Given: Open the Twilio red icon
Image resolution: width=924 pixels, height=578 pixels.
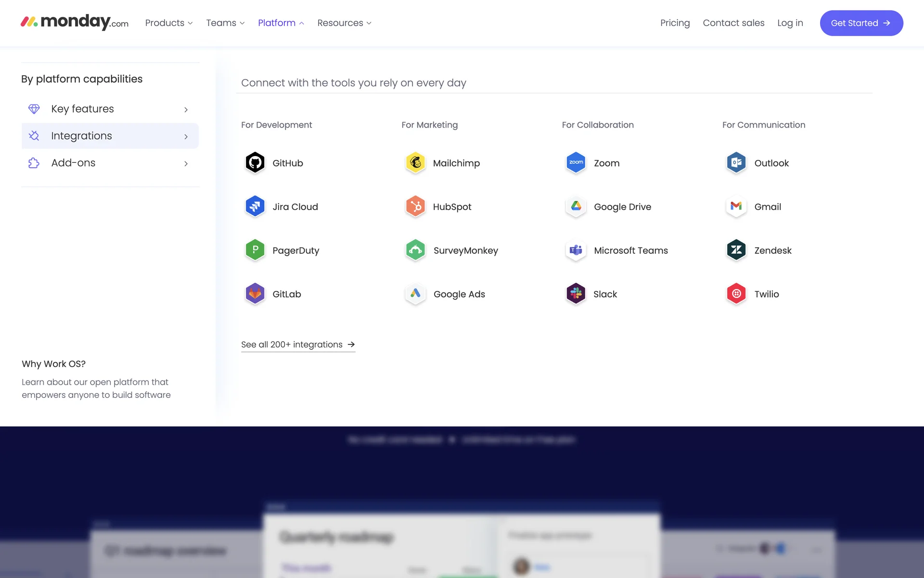Looking at the screenshot, I should point(736,294).
